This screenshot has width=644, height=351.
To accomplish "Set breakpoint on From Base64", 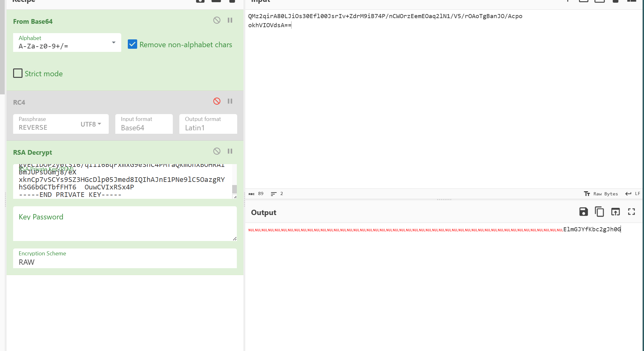I will (230, 20).
